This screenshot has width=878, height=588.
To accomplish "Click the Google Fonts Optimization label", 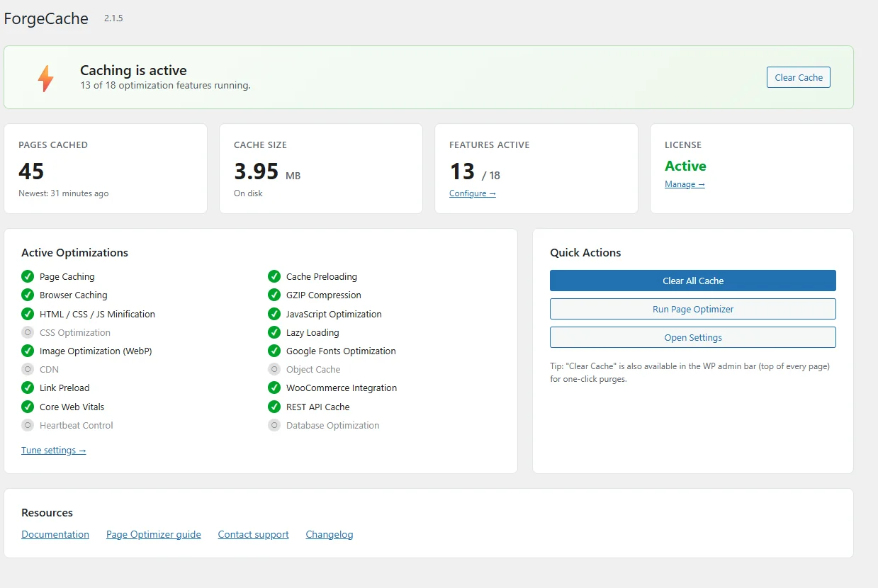I will tap(341, 351).
